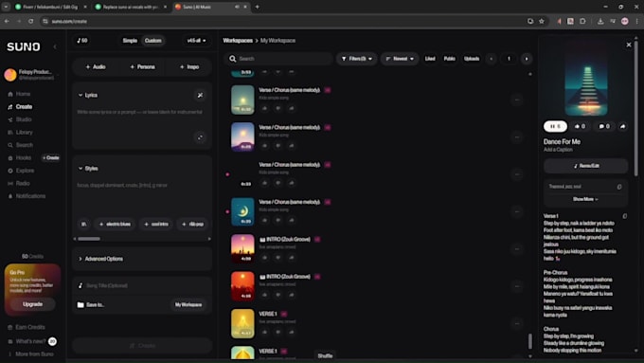The image size is (644, 363).
Task: Toggle the Public filter
Action: (449, 59)
